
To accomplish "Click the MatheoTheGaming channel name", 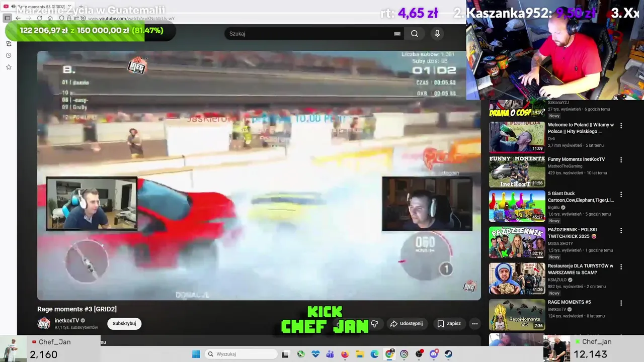I will coord(565,166).
